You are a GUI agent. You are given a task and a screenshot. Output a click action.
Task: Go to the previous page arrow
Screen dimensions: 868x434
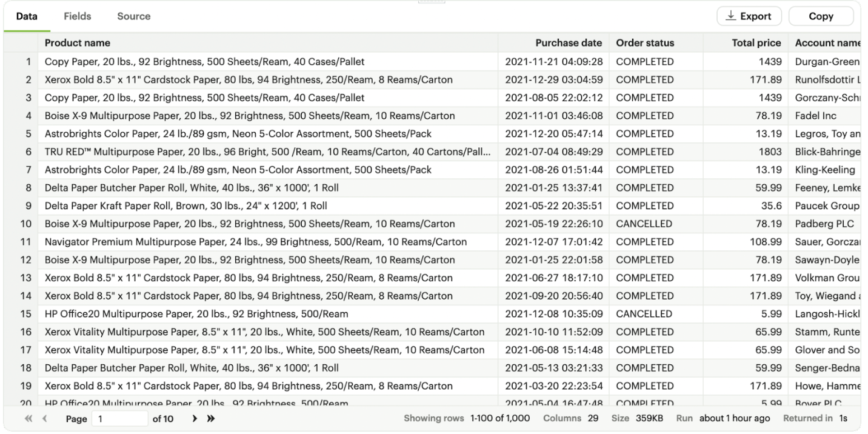click(x=44, y=418)
